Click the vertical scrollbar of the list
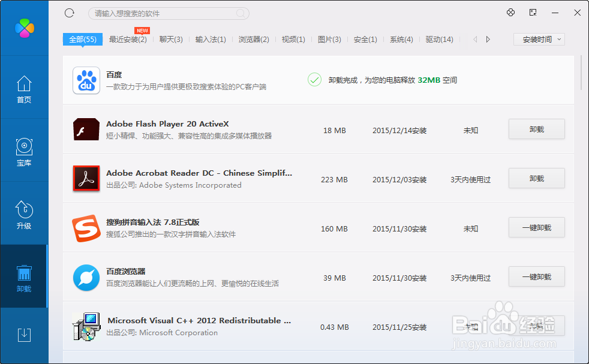The height and width of the screenshot is (364, 589). 581,73
